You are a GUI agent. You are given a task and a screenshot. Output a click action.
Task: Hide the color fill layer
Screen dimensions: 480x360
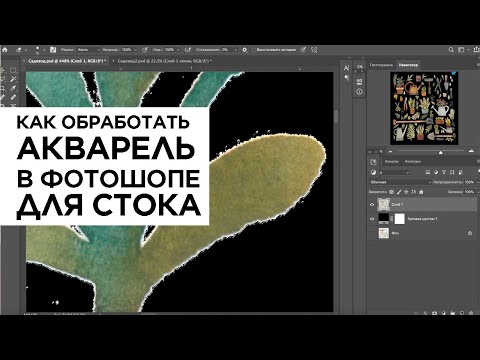pos(372,219)
